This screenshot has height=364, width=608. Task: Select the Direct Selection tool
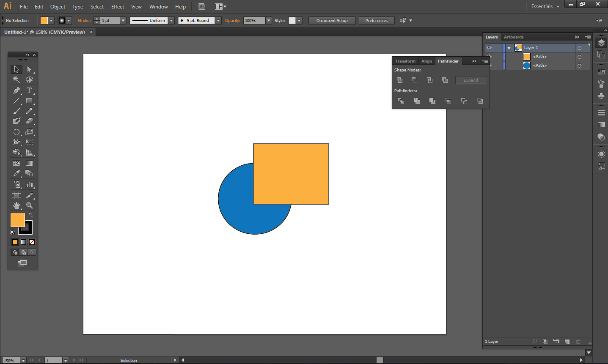point(29,69)
